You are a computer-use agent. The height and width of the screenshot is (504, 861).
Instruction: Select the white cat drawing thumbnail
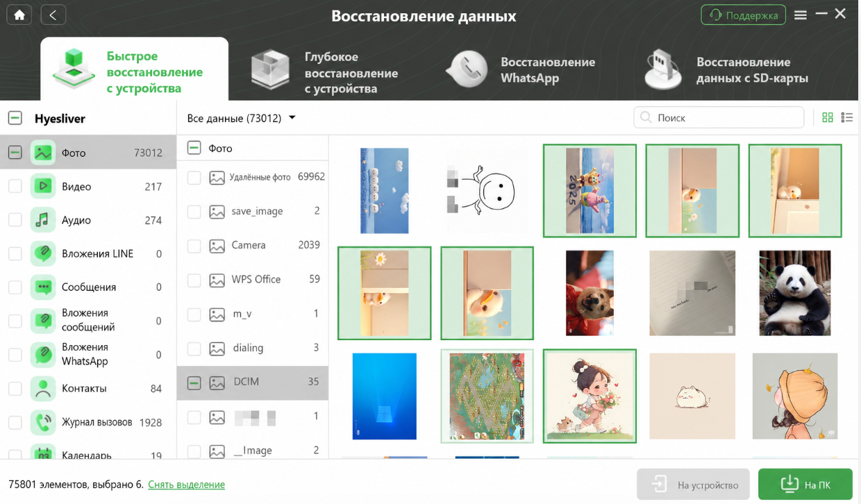tap(692, 396)
